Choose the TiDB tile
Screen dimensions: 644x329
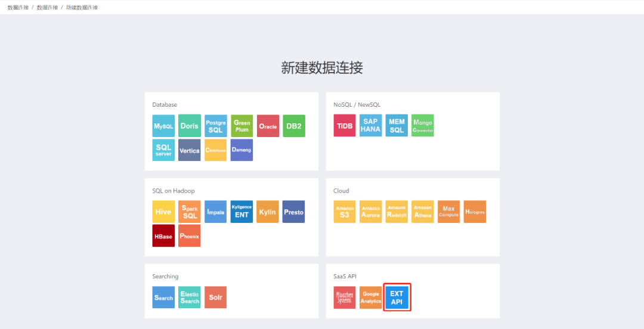(345, 126)
